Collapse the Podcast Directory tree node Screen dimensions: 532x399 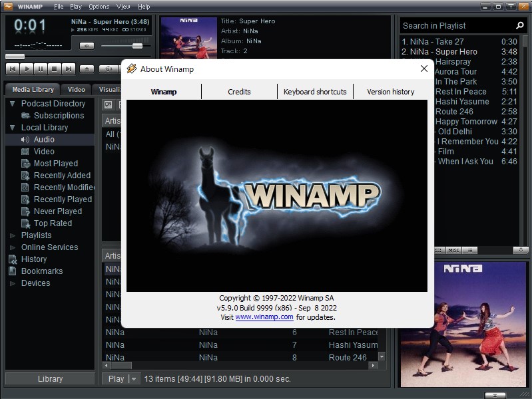[13, 103]
